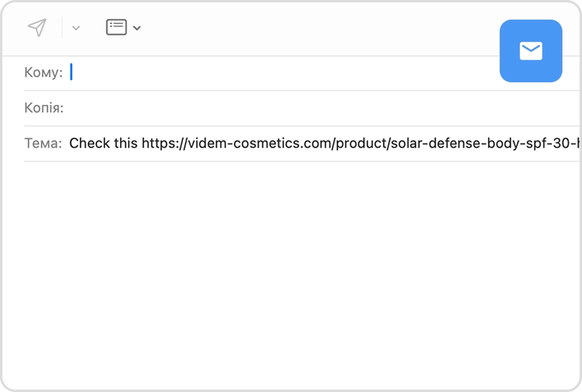Expand the header fields chevron
The width and height of the screenshot is (582, 392).
(137, 28)
